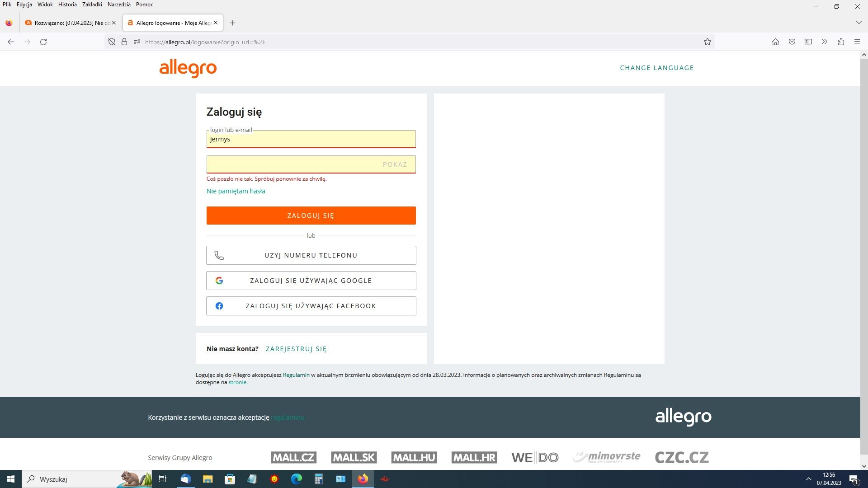The height and width of the screenshot is (488, 868).
Task: Show more toolbar tools chevrons
Action: [x=825, y=42]
